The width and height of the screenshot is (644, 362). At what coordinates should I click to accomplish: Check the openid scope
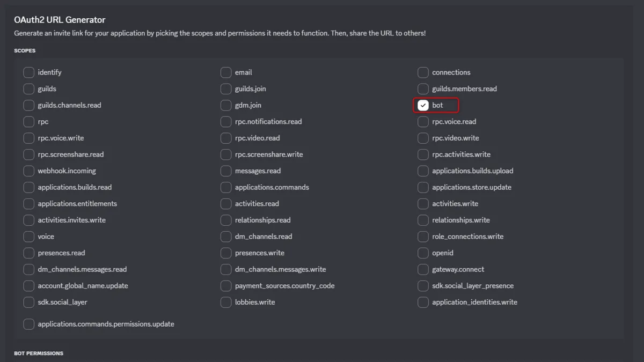click(423, 253)
